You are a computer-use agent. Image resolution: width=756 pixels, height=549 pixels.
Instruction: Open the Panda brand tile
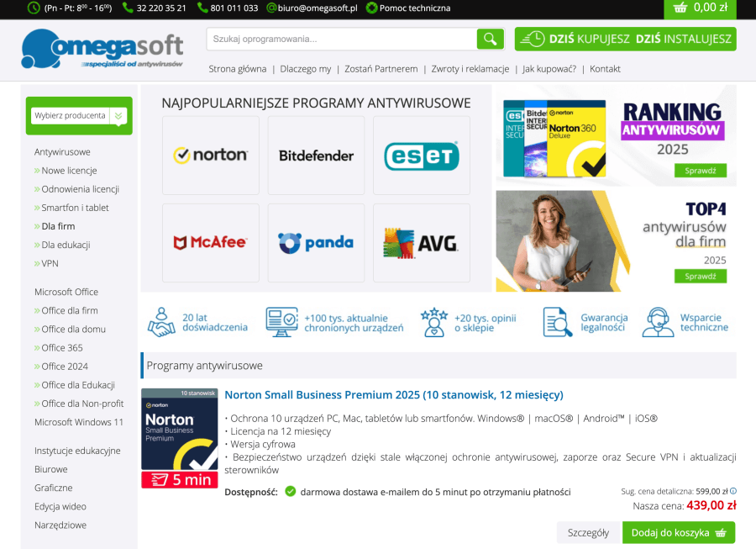(x=316, y=242)
